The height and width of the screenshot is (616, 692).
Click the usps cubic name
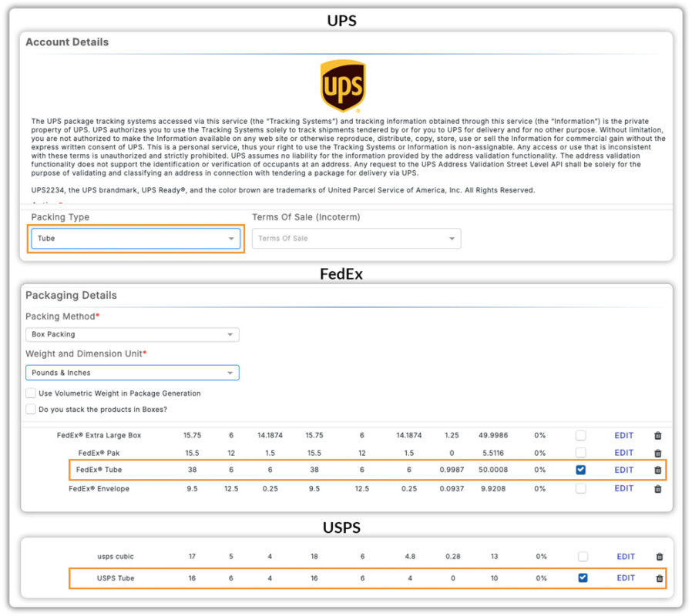(115, 557)
